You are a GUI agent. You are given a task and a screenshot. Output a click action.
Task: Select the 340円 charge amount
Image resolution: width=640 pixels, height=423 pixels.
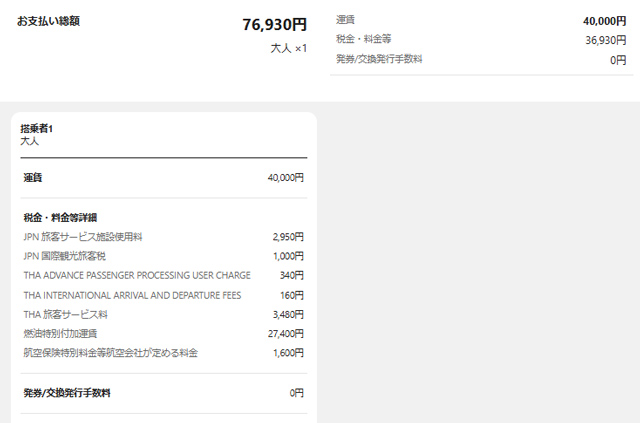pyautogui.click(x=292, y=275)
